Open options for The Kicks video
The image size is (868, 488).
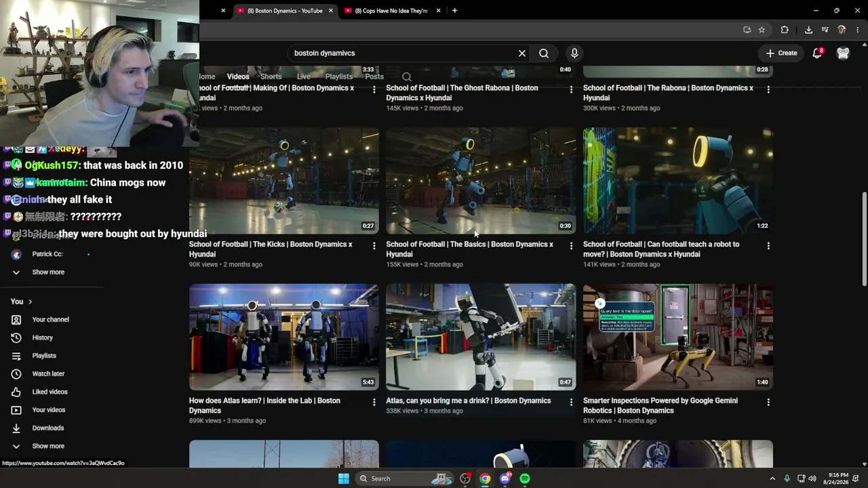pos(374,246)
